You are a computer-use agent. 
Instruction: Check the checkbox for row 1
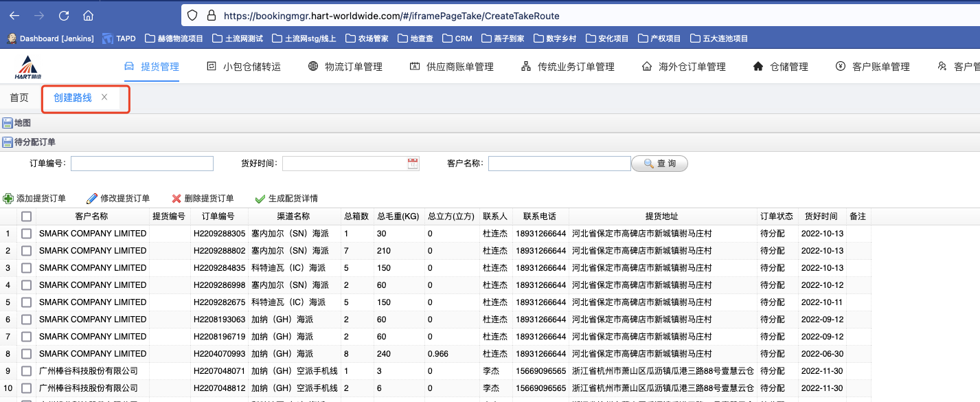(26, 234)
